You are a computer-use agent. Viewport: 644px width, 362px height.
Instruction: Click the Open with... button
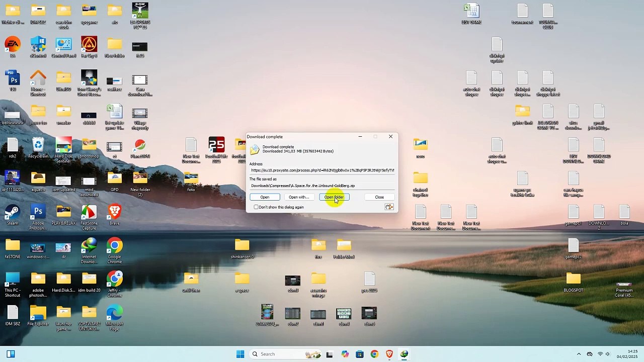click(x=299, y=197)
